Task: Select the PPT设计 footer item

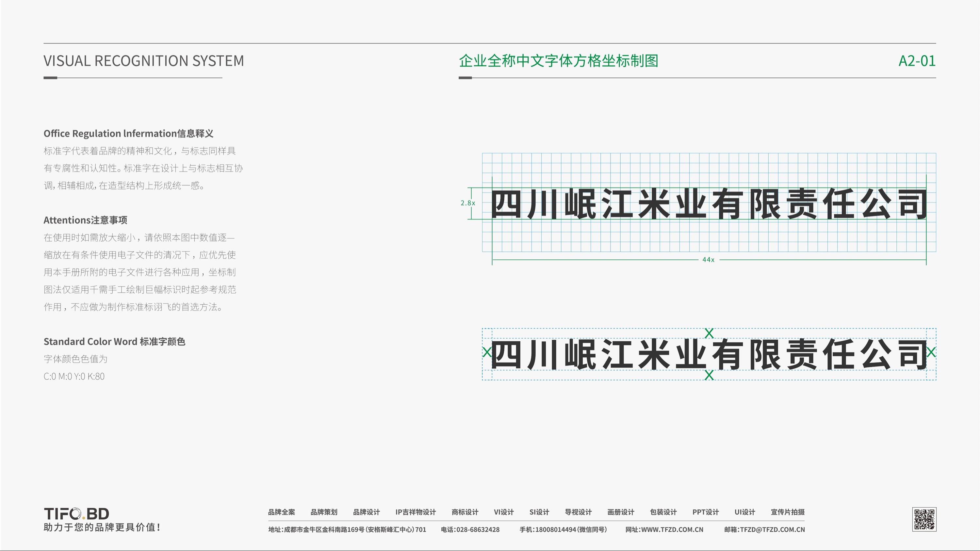Action: coord(706,512)
